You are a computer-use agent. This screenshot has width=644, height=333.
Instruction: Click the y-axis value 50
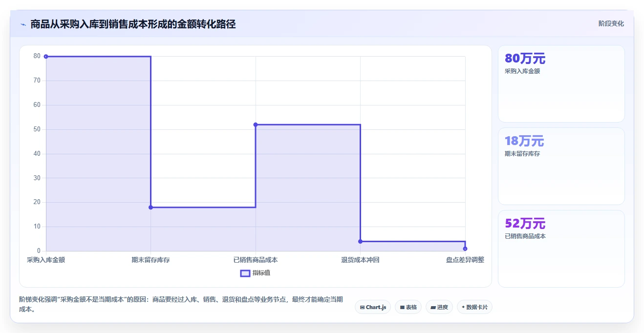click(x=37, y=129)
